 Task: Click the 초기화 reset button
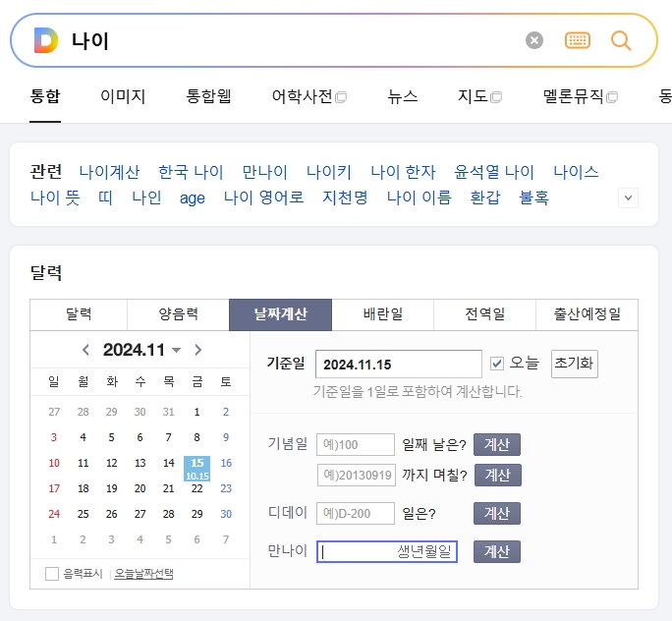[575, 364]
